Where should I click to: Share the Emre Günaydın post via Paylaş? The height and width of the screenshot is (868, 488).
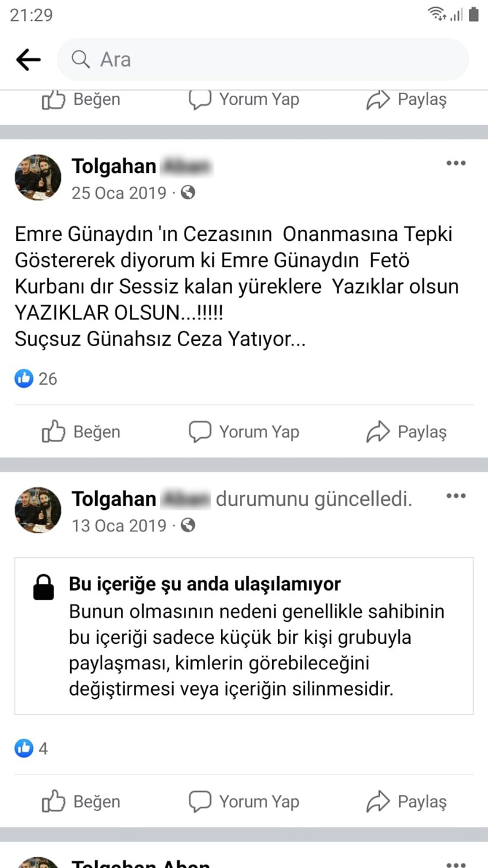(x=406, y=432)
